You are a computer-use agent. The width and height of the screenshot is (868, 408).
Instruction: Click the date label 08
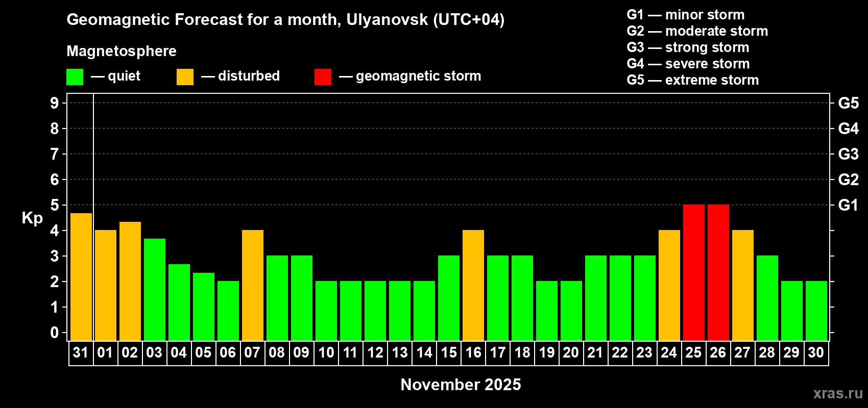[277, 353]
